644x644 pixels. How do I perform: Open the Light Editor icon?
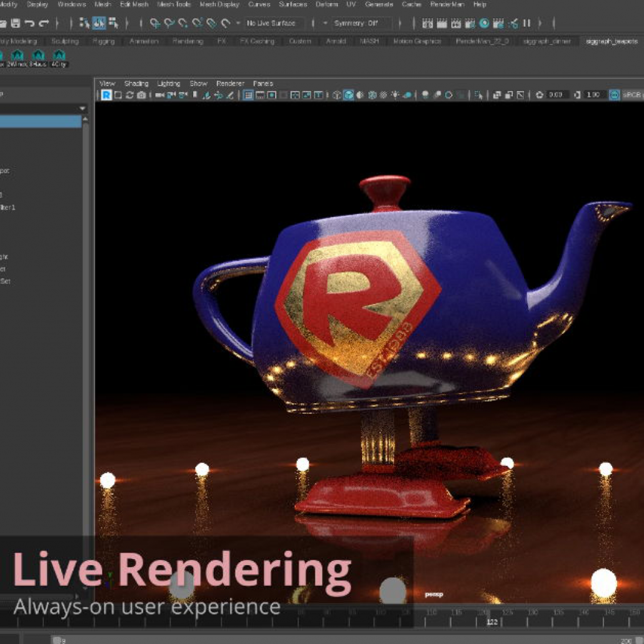click(513, 23)
